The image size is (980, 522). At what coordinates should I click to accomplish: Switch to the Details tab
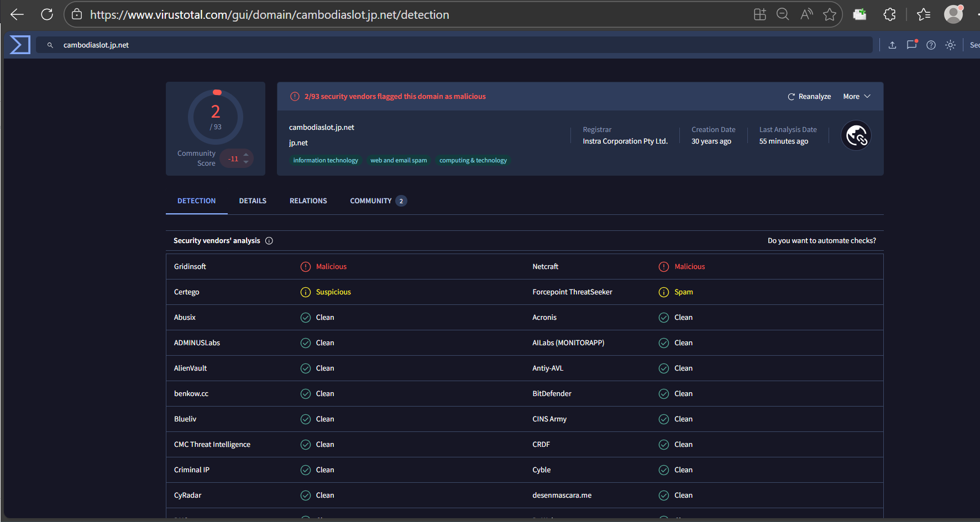253,201
